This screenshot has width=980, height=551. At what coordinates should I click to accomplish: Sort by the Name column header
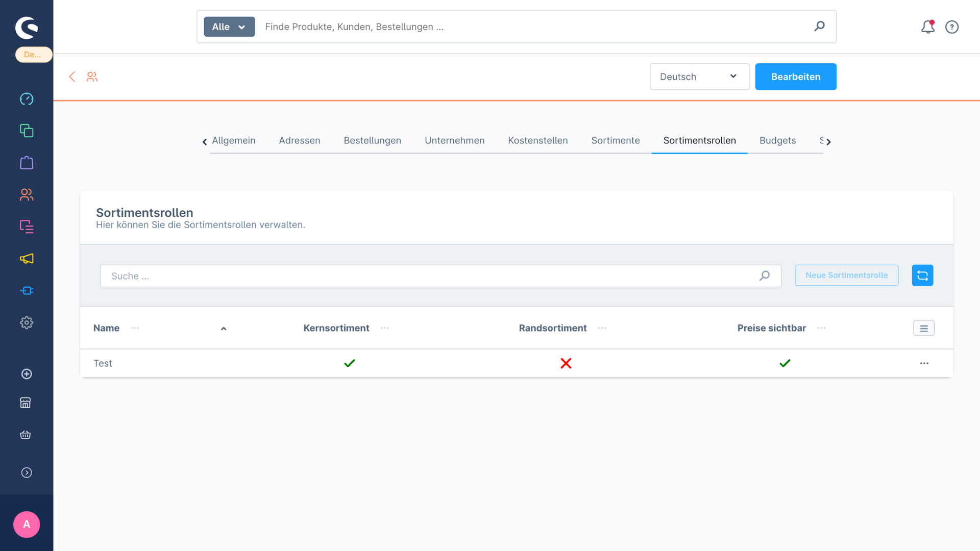(107, 328)
